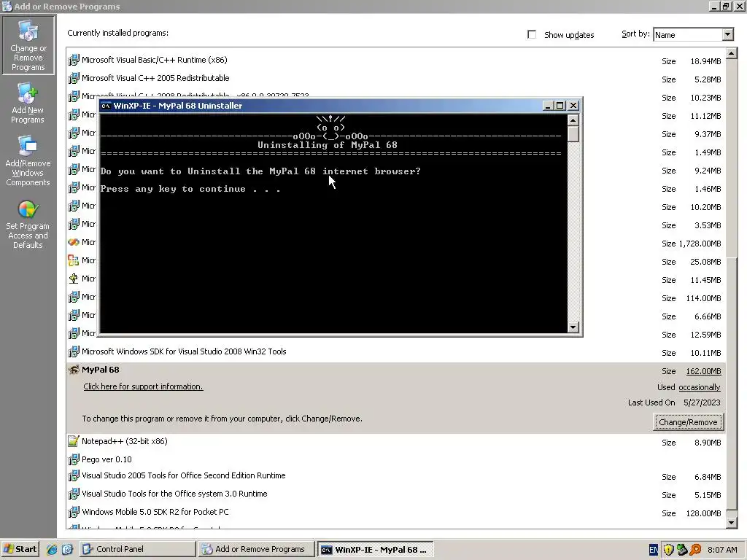The image size is (747, 560).
Task: Click the console scrollbar thumb
Action: tap(573, 134)
